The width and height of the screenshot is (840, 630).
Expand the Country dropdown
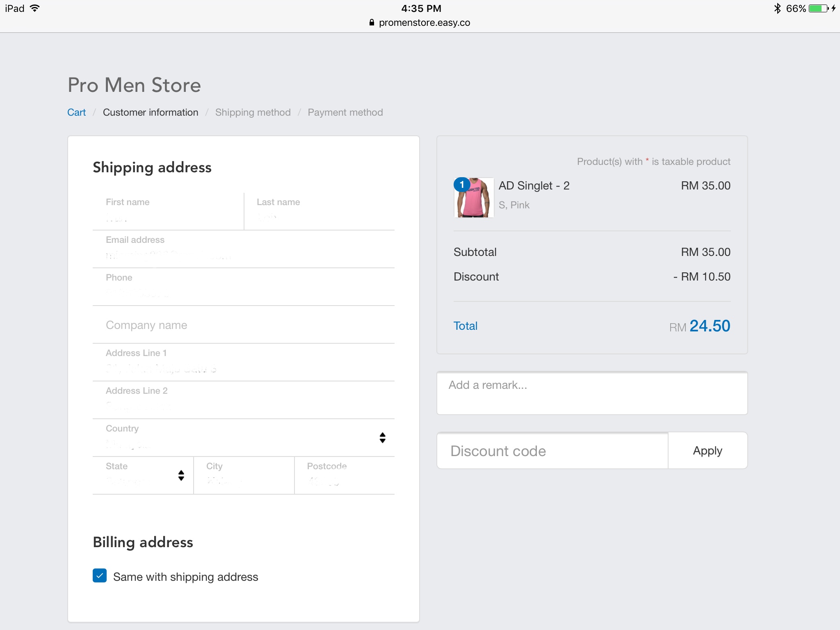[382, 438]
